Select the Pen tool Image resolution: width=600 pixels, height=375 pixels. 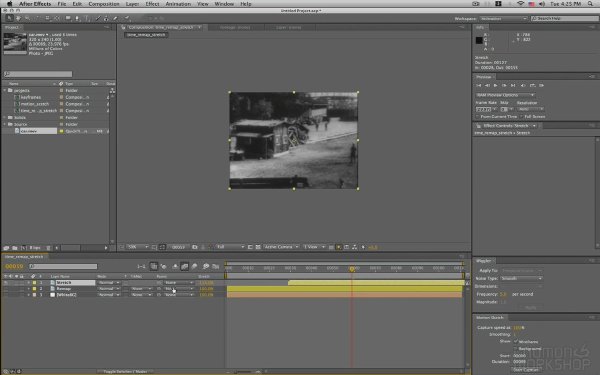coord(78,18)
